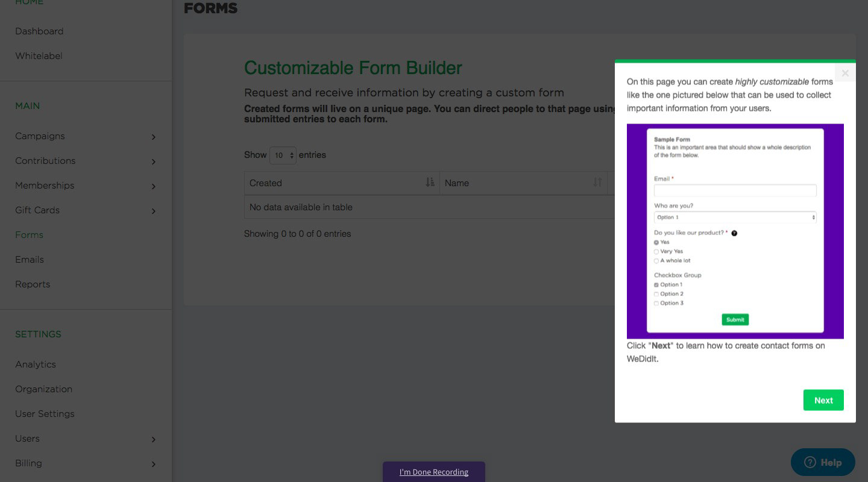Open the Show entries count dropdown
The height and width of the screenshot is (482, 868).
[283, 155]
